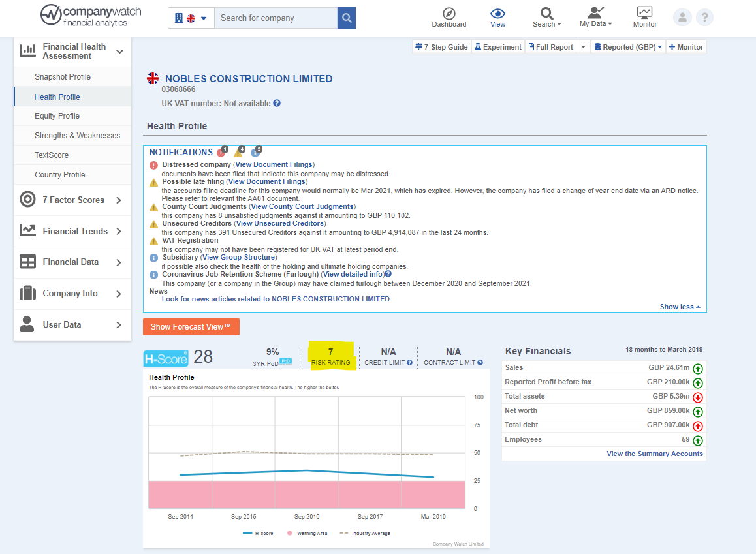756x554 pixels.
Task: Open View County Court Judgments link
Action: (302, 206)
